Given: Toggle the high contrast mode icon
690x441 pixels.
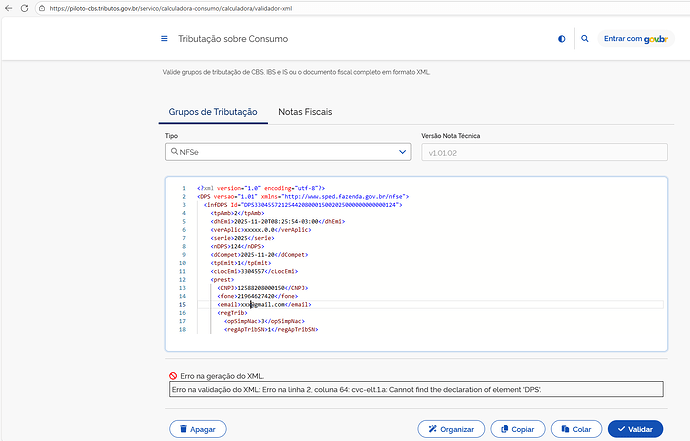Looking at the screenshot, I should point(561,39).
